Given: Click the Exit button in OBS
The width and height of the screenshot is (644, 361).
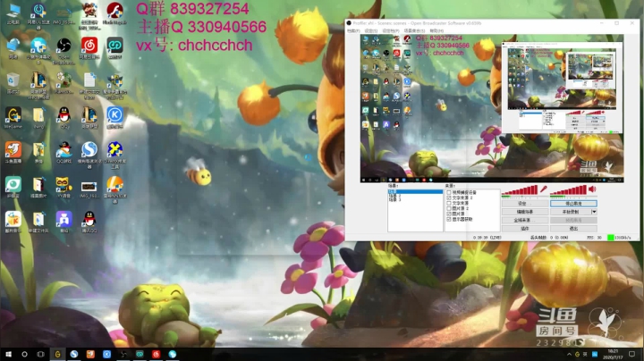Looking at the screenshot, I should (x=573, y=229).
